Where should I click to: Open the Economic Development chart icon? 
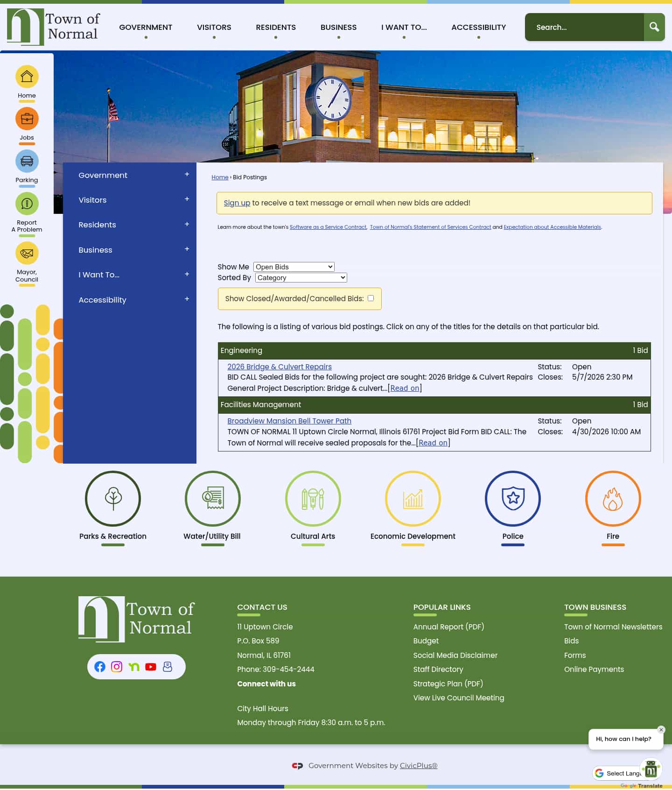tap(413, 499)
